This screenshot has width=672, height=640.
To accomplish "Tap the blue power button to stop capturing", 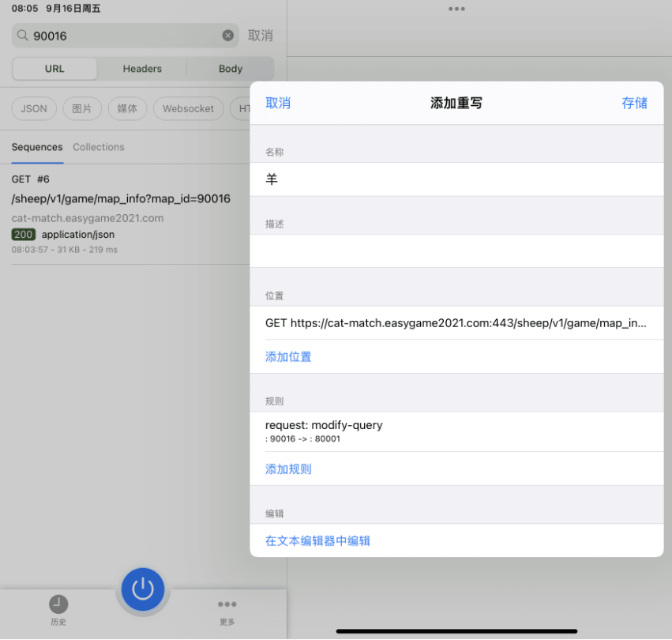I will click(x=142, y=589).
